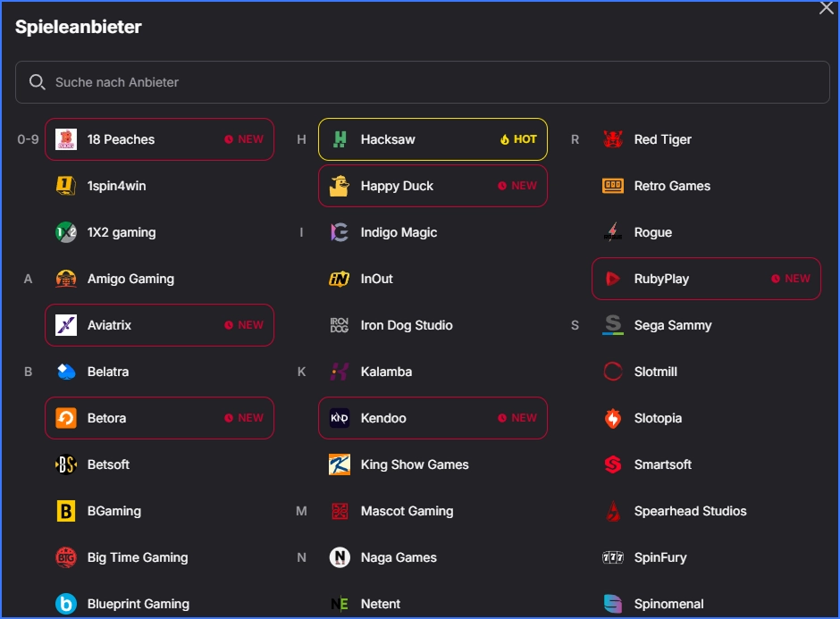The width and height of the screenshot is (840, 619).
Task: Click the Spinomenal text
Action: pos(669,604)
